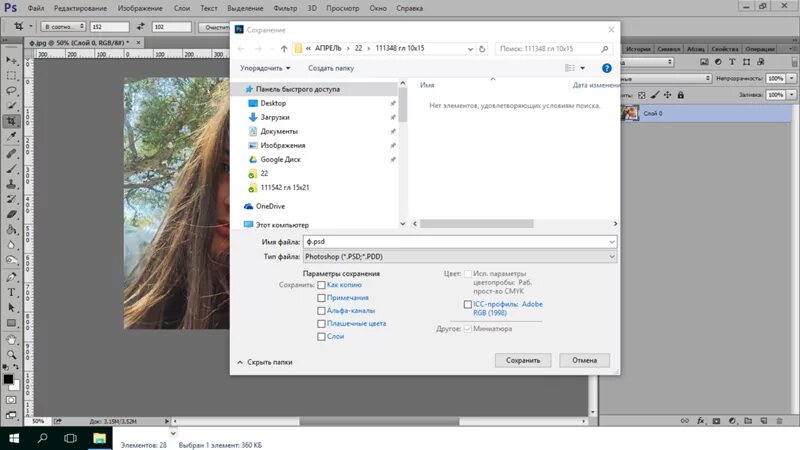Image resolution: width=800 pixels, height=450 pixels.
Task: Select the Zoom magnifier tool in toolbar
Action: coord(11,354)
